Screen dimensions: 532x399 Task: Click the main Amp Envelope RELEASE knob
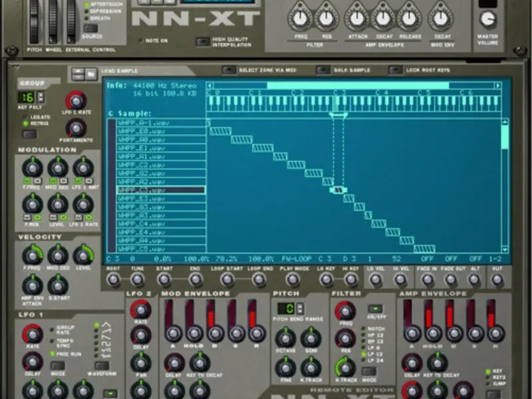(x=409, y=19)
